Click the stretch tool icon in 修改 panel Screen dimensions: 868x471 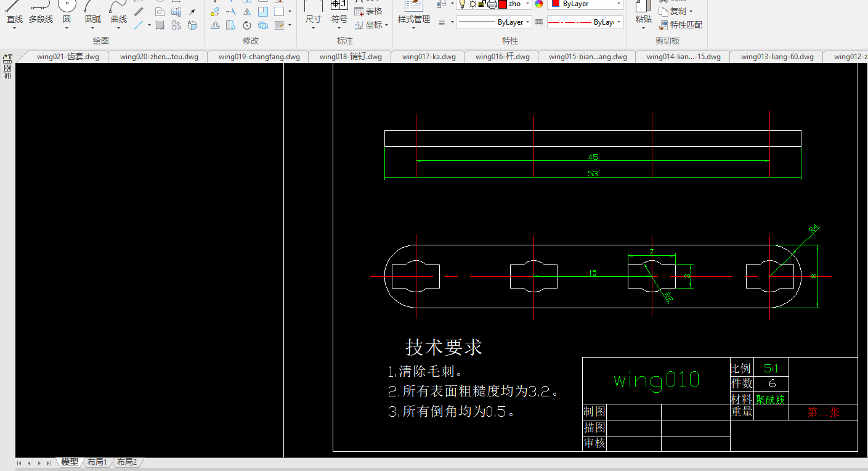(x=231, y=25)
